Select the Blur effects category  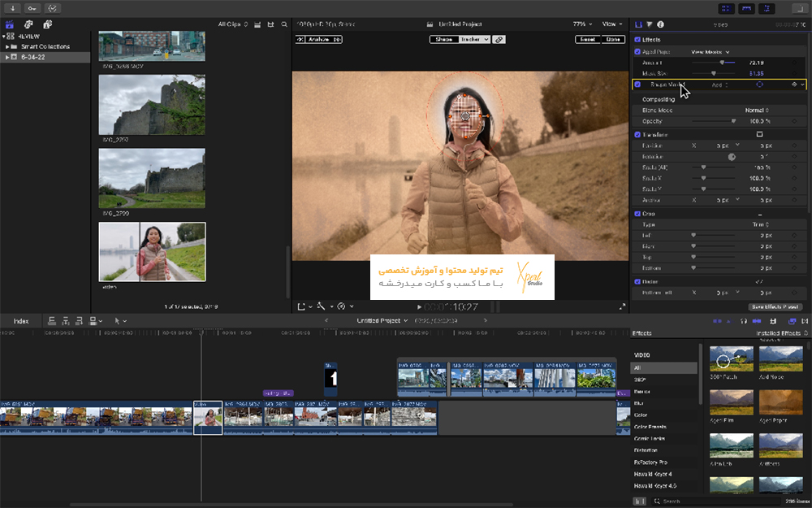[x=638, y=403]
